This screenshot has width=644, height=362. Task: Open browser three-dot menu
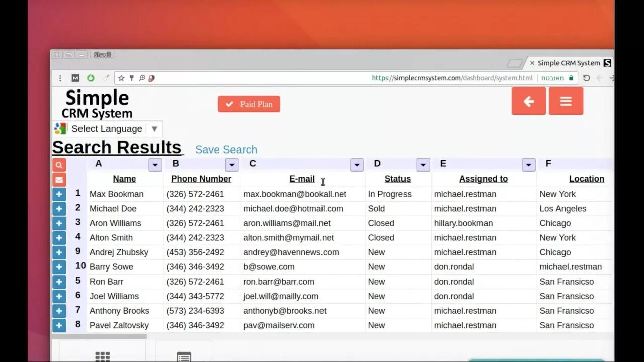pos(60,78)
